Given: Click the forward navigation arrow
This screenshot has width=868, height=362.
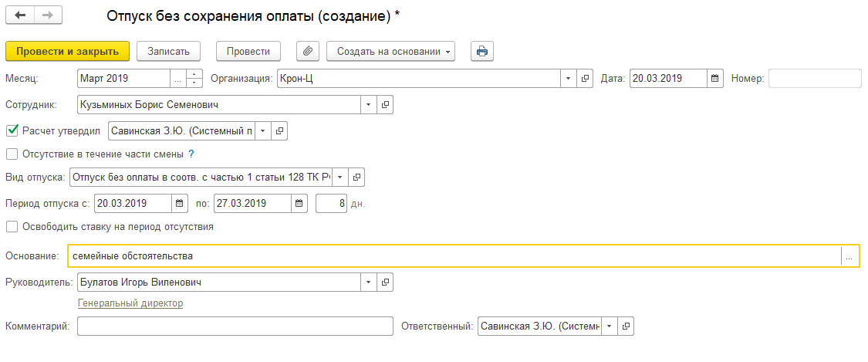Looking at the screenshot, I should coord(48,15).
